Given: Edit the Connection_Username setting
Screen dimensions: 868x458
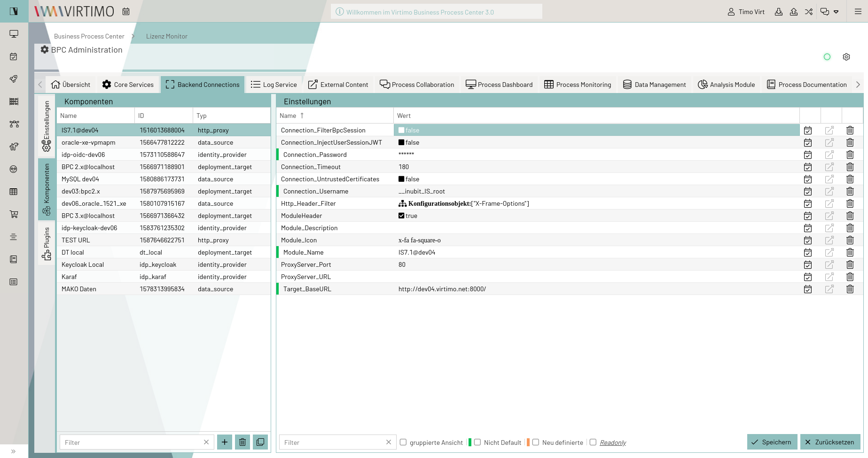Looking at the screenshot, I should (829, 191).
